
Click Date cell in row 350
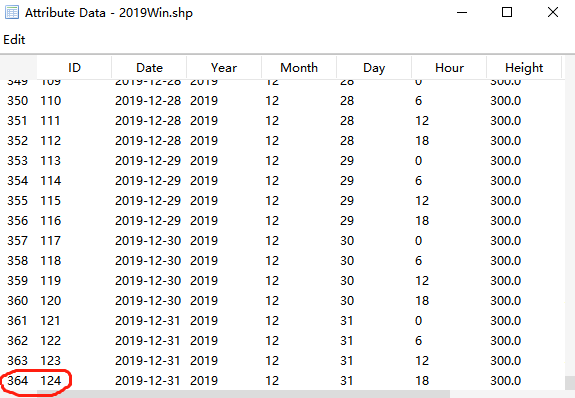coord(148,101)
